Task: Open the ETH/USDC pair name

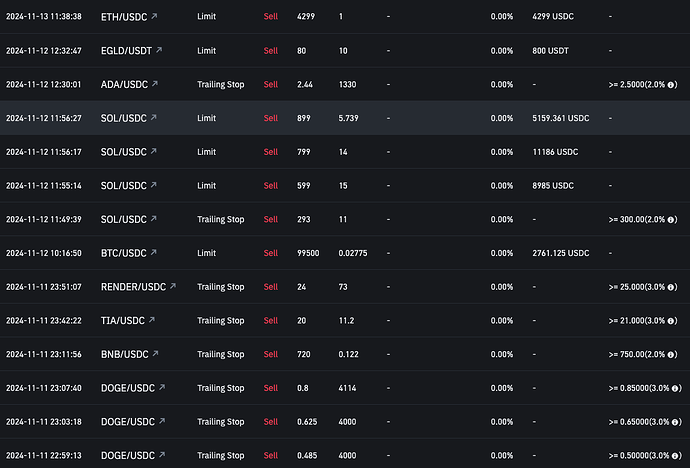Action: point(124,17)
